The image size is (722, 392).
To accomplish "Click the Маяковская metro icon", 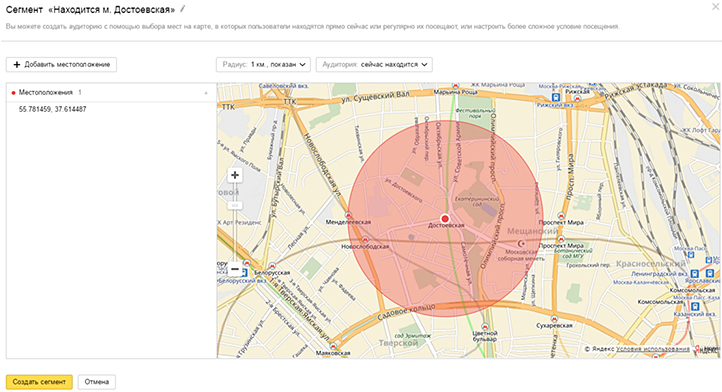I will [x=333, y=346].
